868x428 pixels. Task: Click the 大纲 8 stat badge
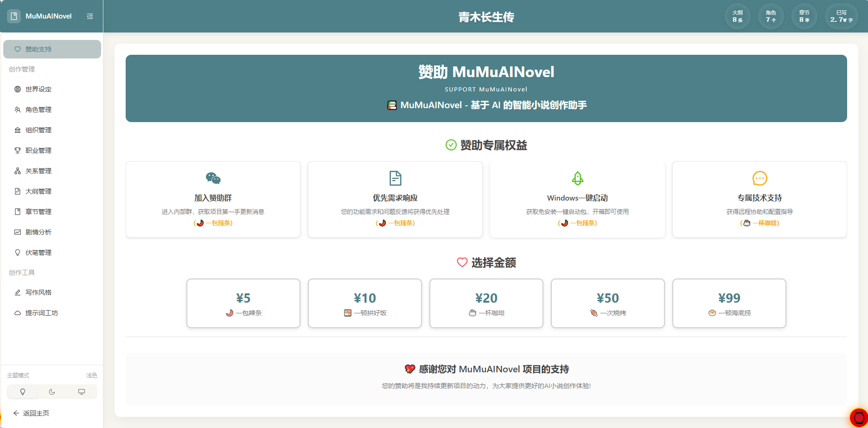click(738, 16)
